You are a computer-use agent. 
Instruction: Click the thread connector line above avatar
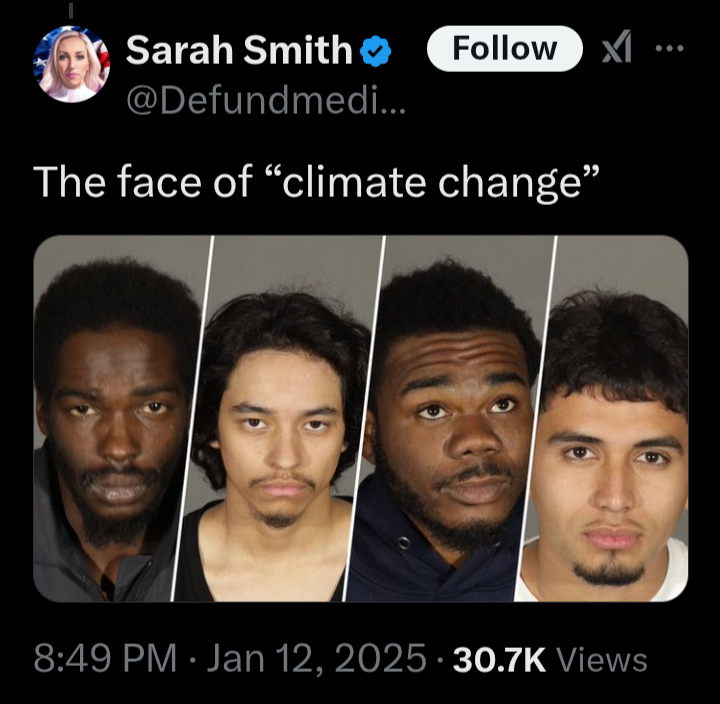(72, 11)
